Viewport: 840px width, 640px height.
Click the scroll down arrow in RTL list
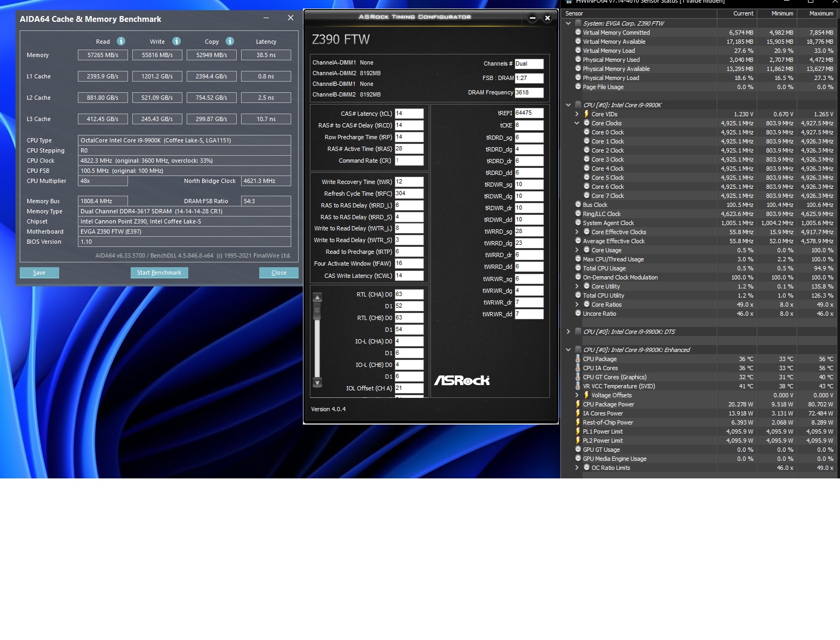tap(317, 382)
